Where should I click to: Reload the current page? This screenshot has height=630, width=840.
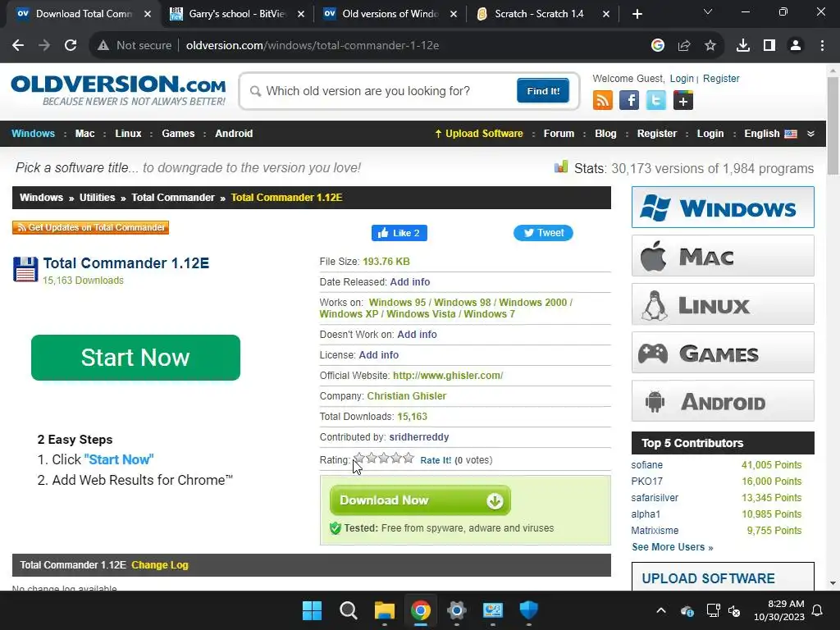(x=71, y=46)
